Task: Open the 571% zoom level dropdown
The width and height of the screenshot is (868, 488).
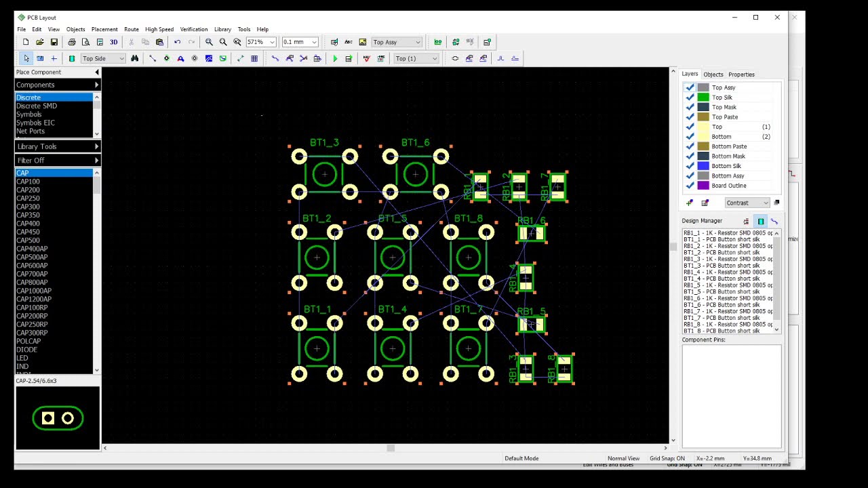Action: [x=272, y=42]
